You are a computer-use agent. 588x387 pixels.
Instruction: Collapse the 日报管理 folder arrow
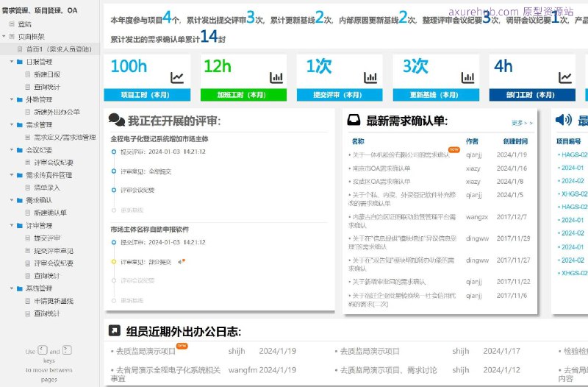click(12, 62)
